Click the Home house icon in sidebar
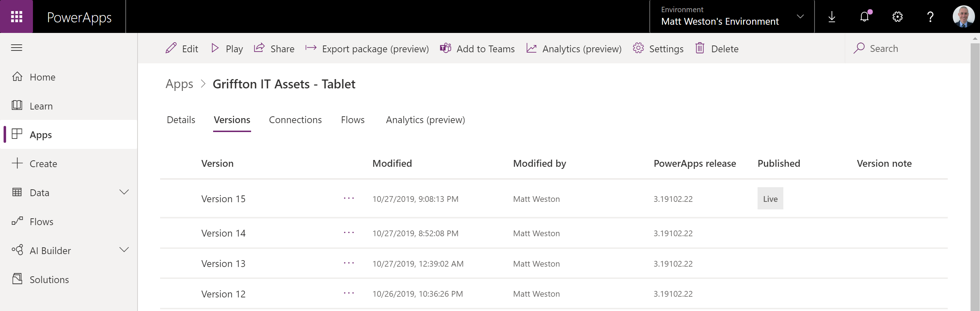This screenshot has width=980, height=311. (17, 77)
